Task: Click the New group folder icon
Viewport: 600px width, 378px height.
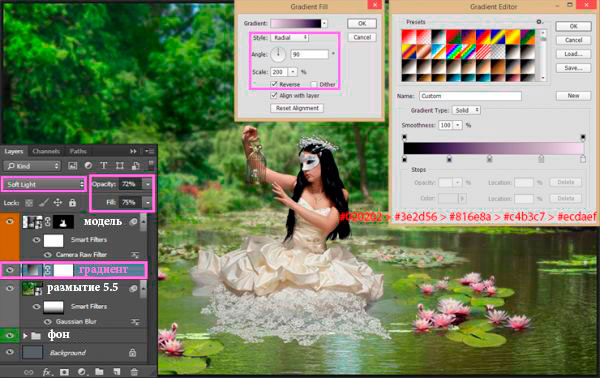Action: tap(99, 372)
